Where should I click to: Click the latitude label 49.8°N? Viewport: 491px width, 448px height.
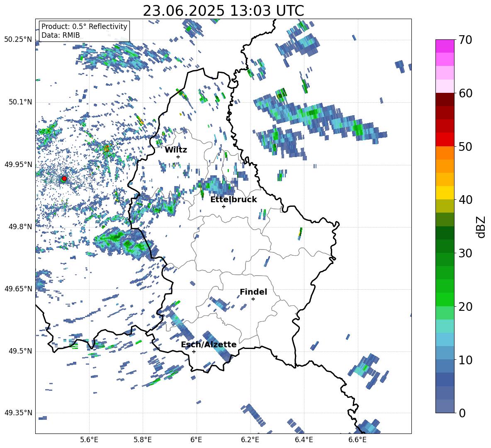pyautogui.click(x=20, y=227)
